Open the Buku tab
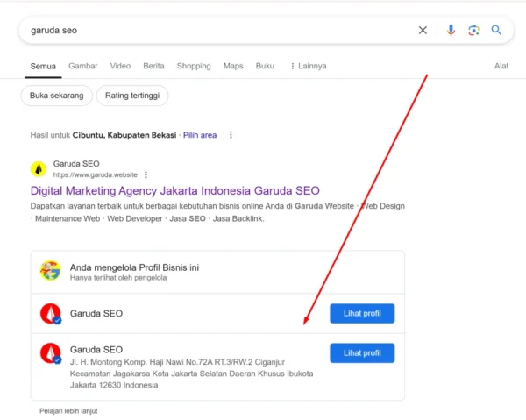 [x=265, y=66]
